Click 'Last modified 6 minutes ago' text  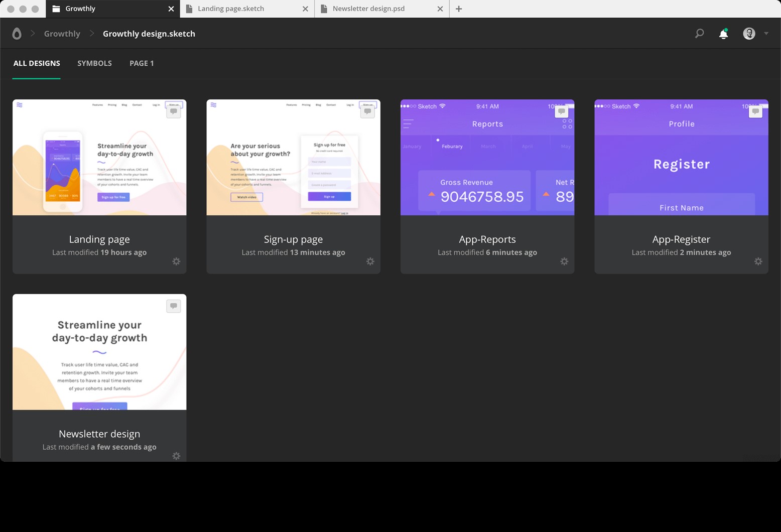point(487,252)
